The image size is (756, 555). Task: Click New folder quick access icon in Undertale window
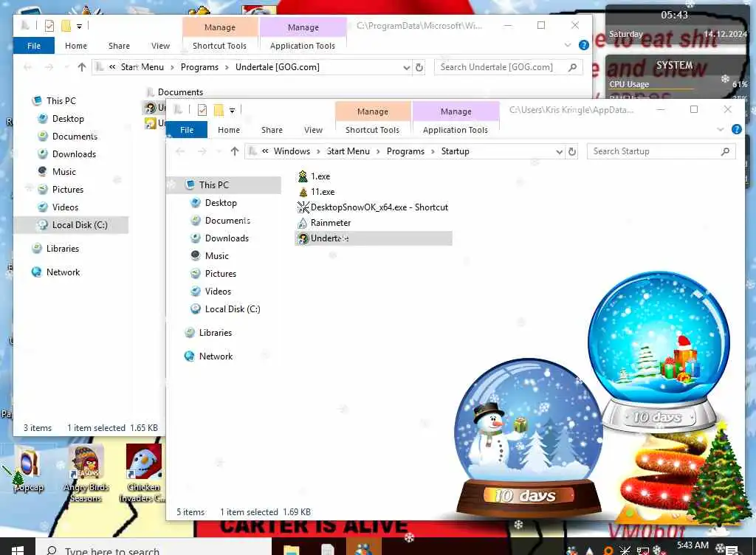(66, 26)
